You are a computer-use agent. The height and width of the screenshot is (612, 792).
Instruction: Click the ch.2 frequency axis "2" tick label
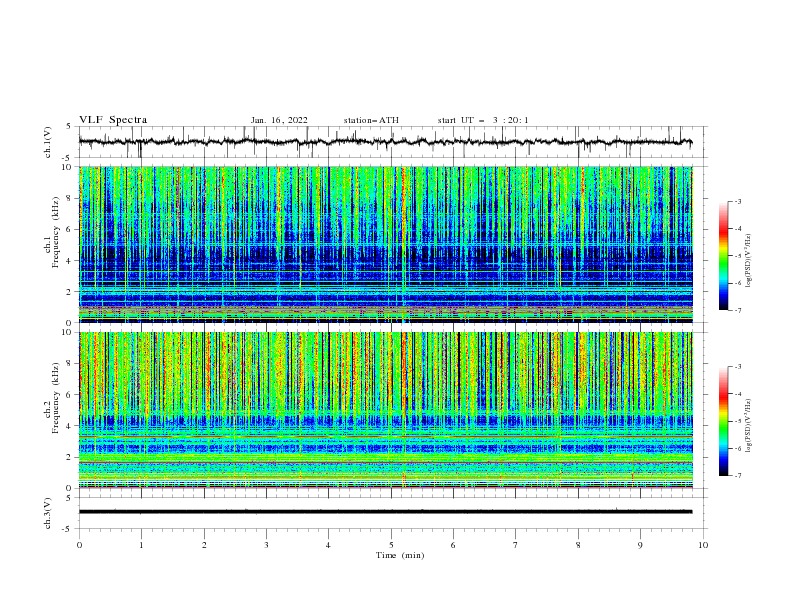71,457
